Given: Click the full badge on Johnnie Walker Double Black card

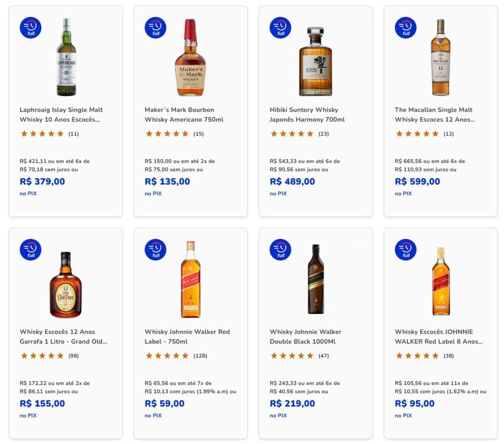Looking at the screenshot, I should [x=280, y=249].
